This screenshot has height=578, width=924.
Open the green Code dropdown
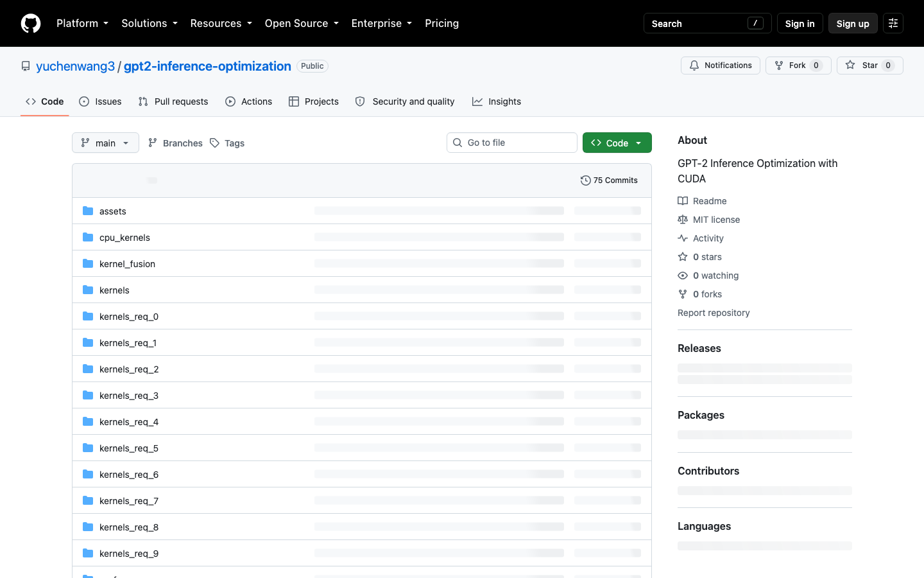[617, 143]
